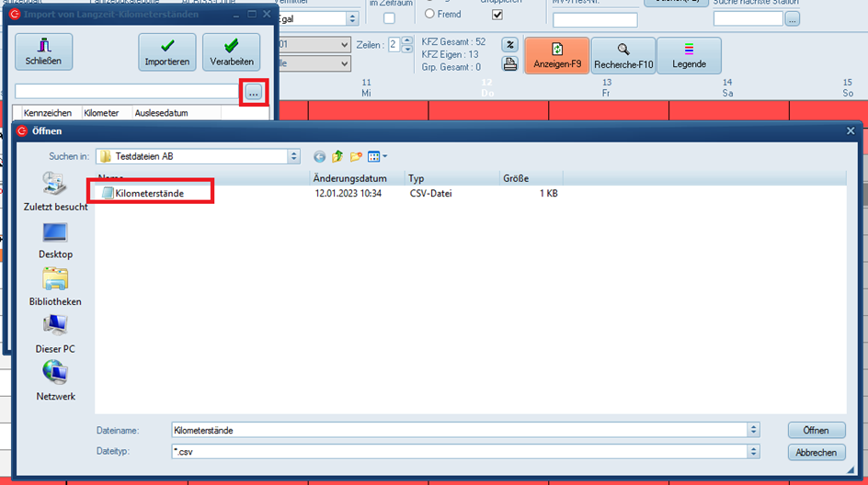This screenshot has height=485, width=868.
Task: Click the printer icon
Action: click(510, 64)
